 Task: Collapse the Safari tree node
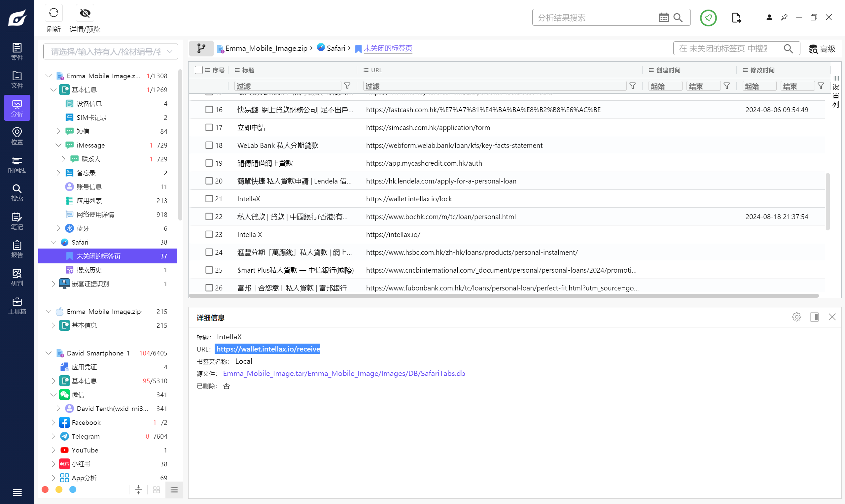[x=53, y=242]
